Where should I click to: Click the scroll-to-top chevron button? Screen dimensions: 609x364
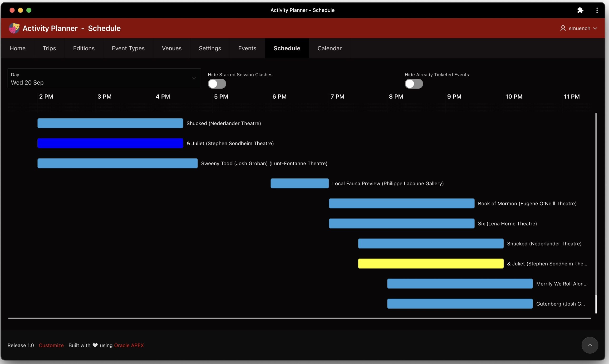(x=590, y=345)
